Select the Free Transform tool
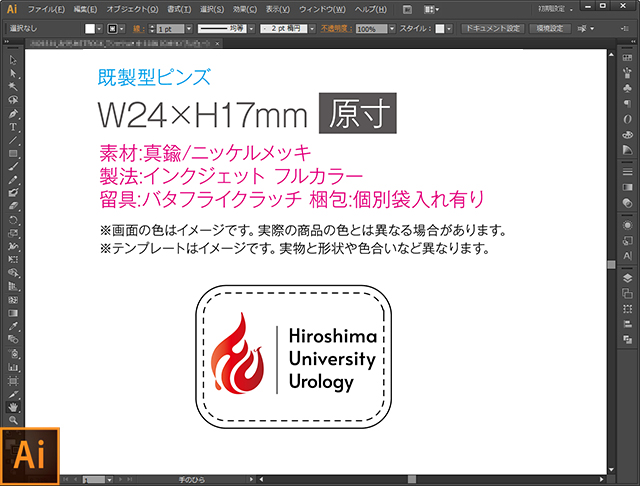This screenshot has height=486, width=640. click(x=13, y=260)
